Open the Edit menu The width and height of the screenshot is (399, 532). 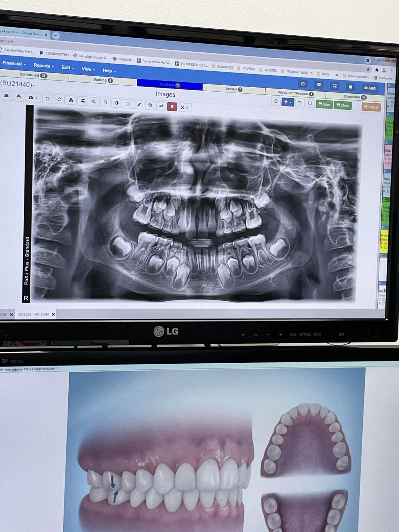(x=68, y=68)
